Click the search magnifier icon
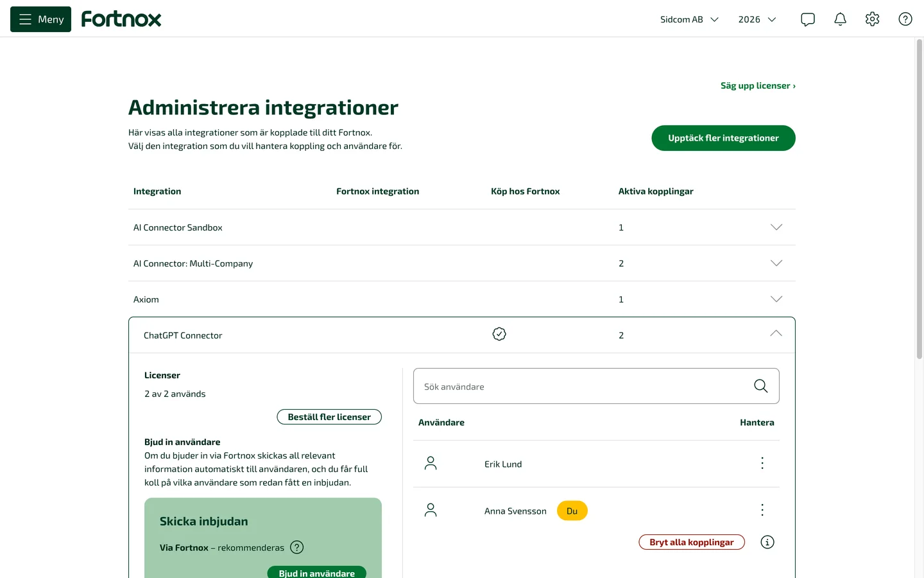This screenshot has width=924, height=578. (761, 386)
